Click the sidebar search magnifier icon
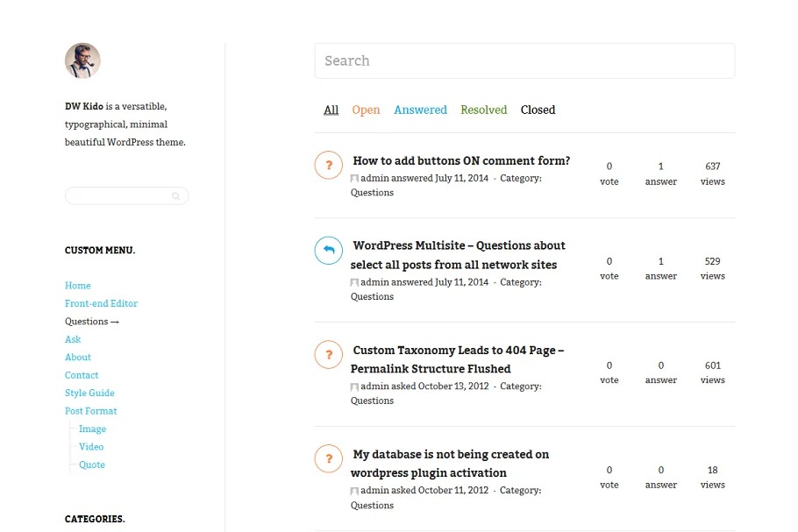 [x=175, y=196]
